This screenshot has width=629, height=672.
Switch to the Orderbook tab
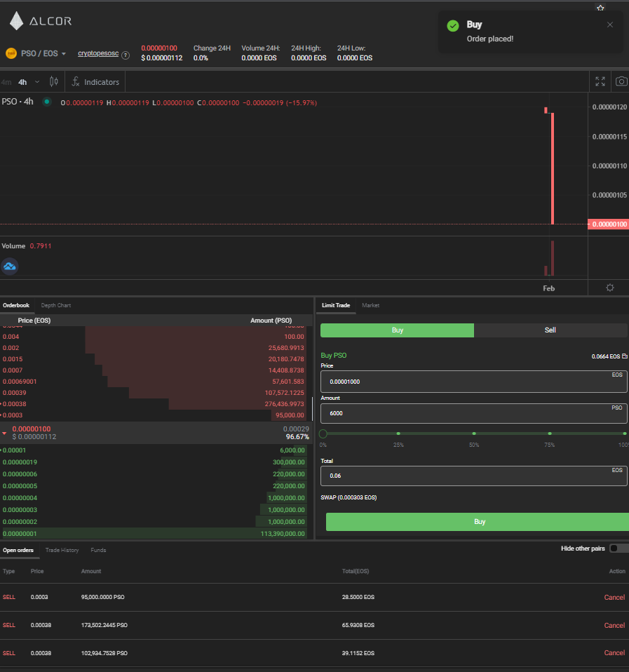tap(16, 305)
